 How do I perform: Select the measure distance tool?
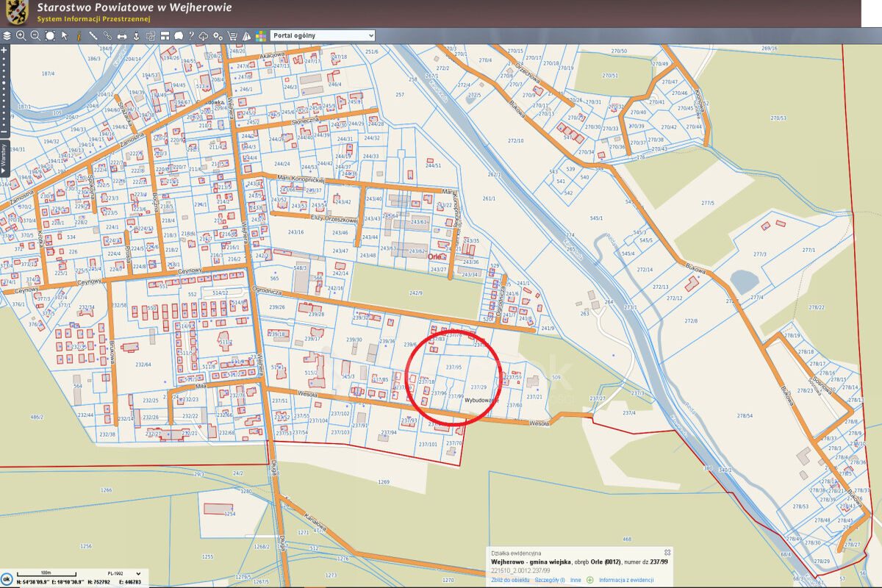(x=94, y=35)
